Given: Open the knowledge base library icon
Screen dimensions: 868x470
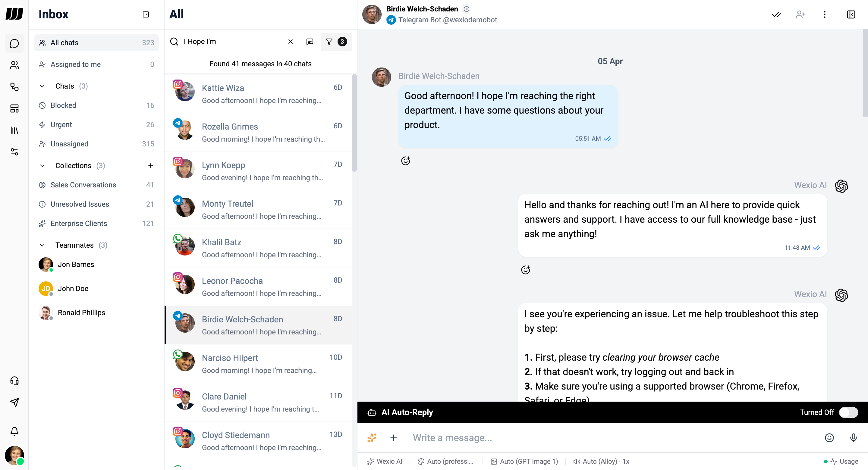Looking at the screenshot, I should [14, 130].
